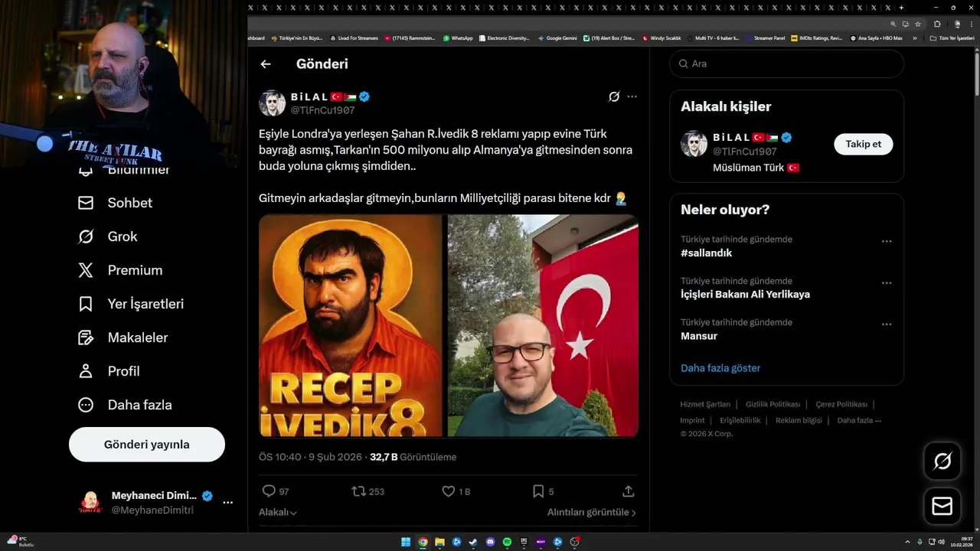Click Alıntıları görüntüle link

592,512
